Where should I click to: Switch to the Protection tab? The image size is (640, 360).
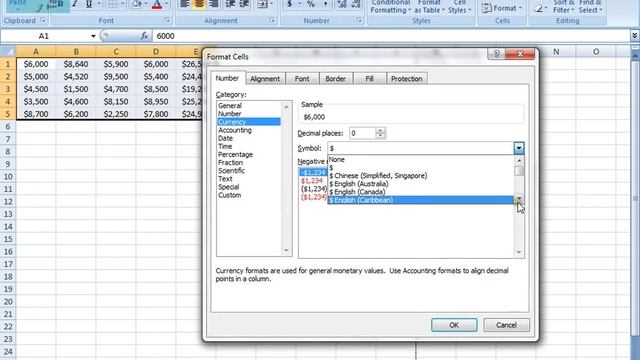pos(407,79)
